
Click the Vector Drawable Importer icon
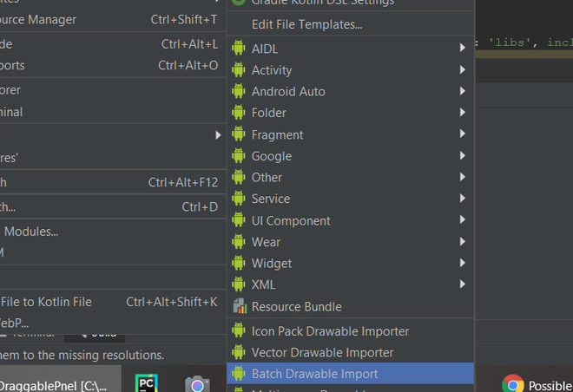(239, 353)
